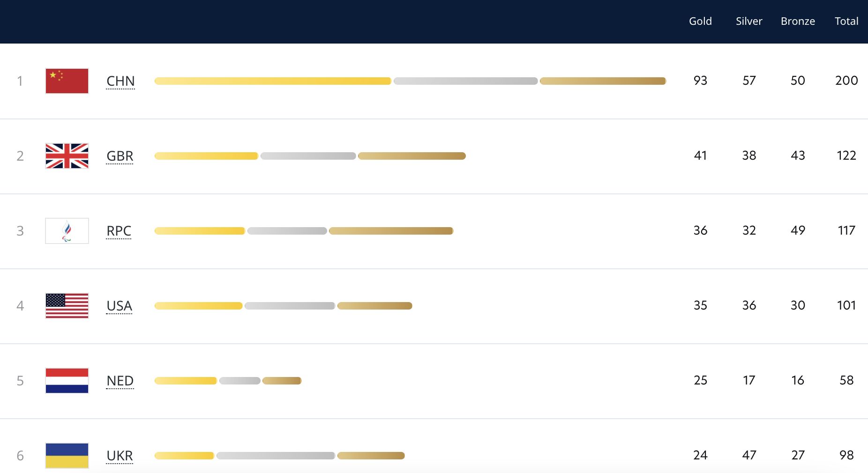Viewport: 868px width, 473px height.
Task: Follow the UKR country link
Action: point(120,455)
